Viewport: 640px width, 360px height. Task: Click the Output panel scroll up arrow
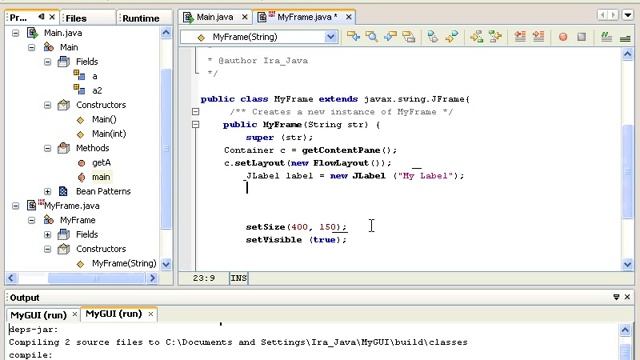[625, 330]
